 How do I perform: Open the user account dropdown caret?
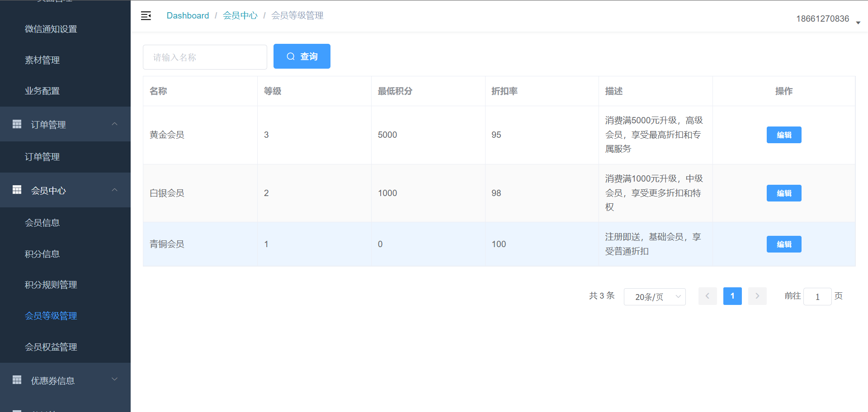[x=858, y=23]
